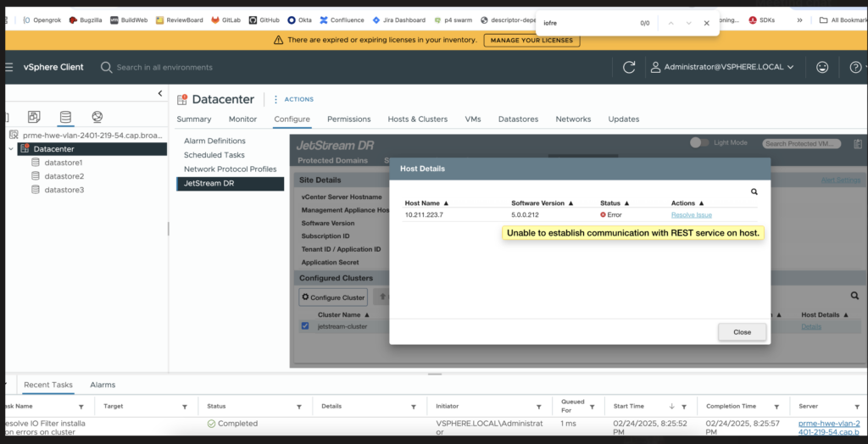
Task: Filter Recent Tasks by Initiator column
Action: [x=538, y=407]
